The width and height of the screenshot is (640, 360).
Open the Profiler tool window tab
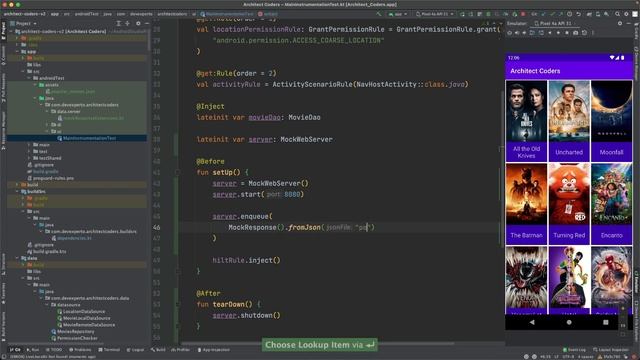181,350
